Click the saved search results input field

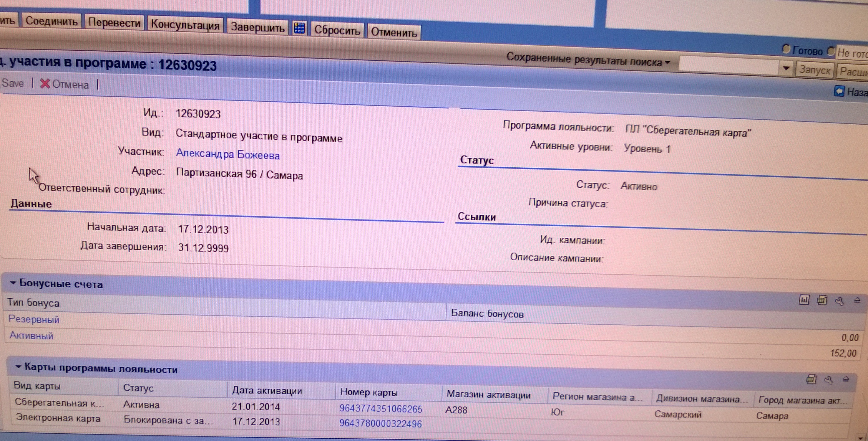[728, 65]
